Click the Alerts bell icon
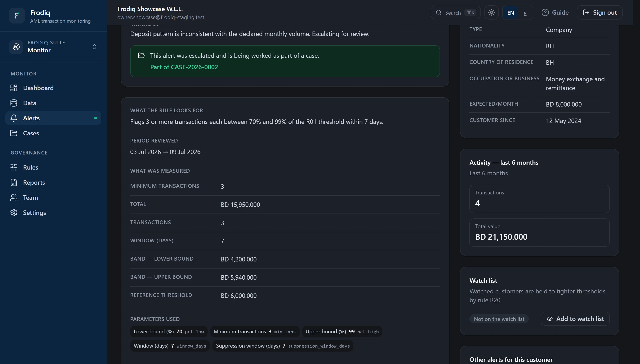Image resolution: width=640 pixels, height=364 pixels. (14, 118)
